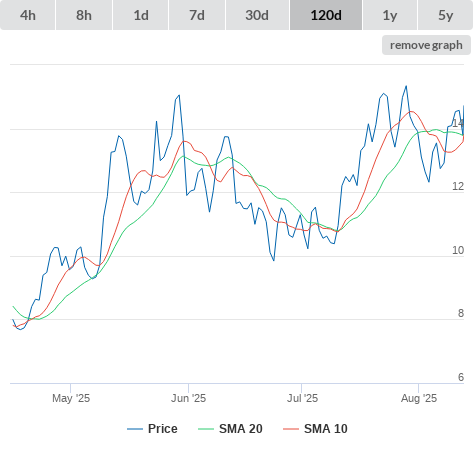Switch chart to 30d range
The image size is (474, 455).
pos(257,15)
